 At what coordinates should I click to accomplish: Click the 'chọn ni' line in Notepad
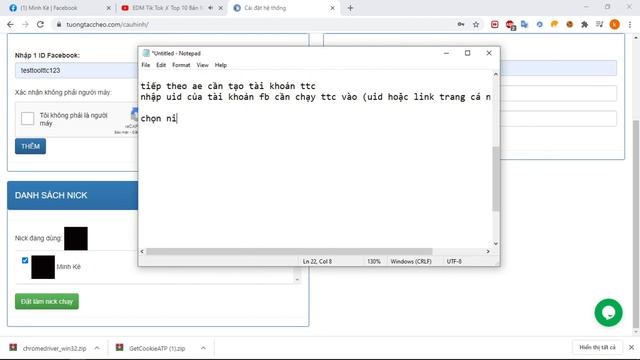point(159,119)
